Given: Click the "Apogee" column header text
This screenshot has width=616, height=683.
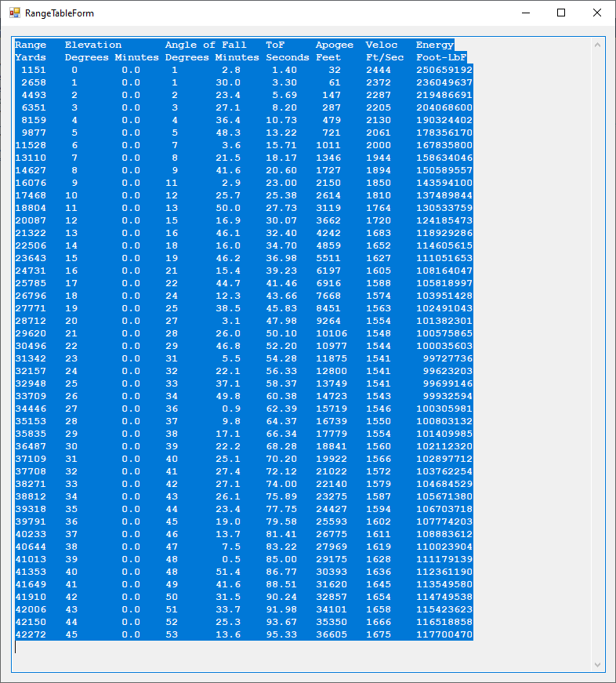Looking at the screenshot, I should 335,45.
